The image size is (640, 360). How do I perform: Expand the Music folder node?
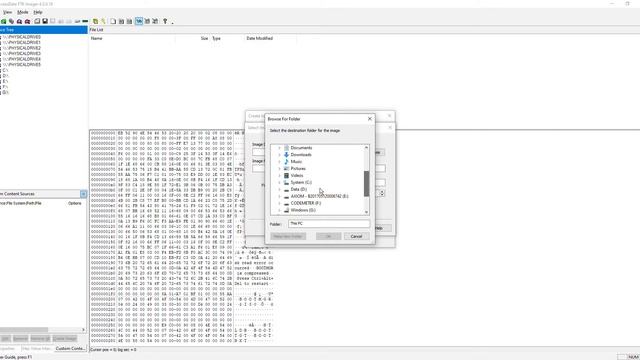point(280,162)
